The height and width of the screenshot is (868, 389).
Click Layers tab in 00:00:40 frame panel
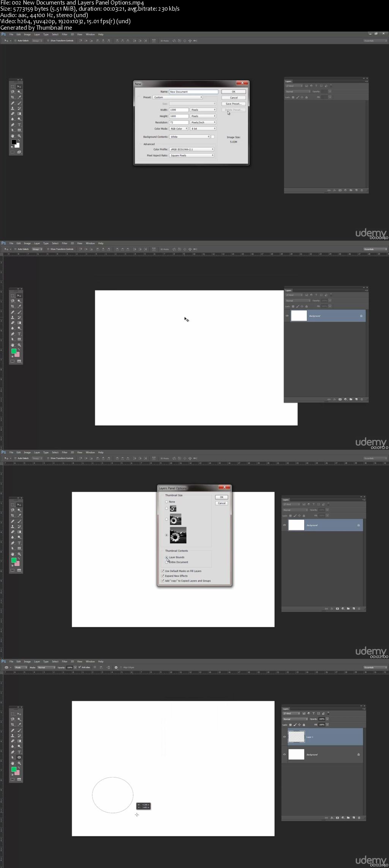tap(288, 81)
